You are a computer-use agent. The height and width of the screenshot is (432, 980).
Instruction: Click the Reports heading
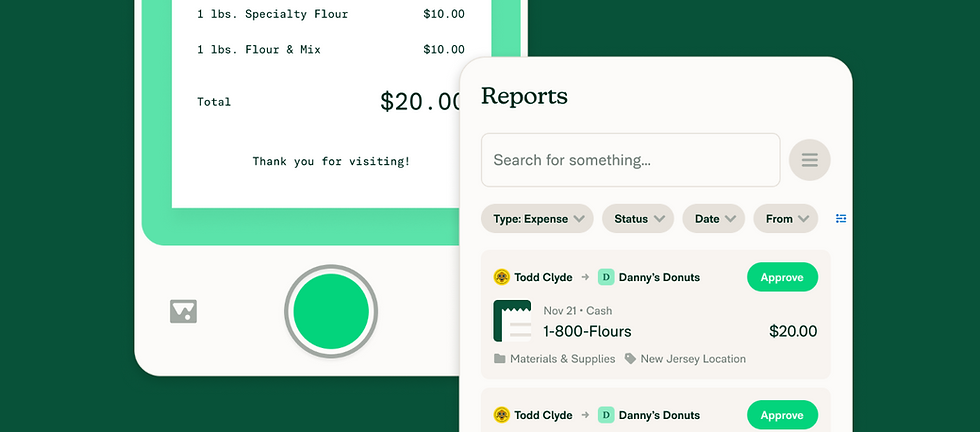(524, 96)
